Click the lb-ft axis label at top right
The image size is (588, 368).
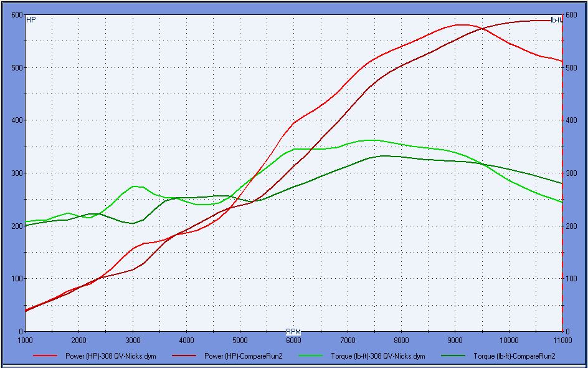coord(556,20)
